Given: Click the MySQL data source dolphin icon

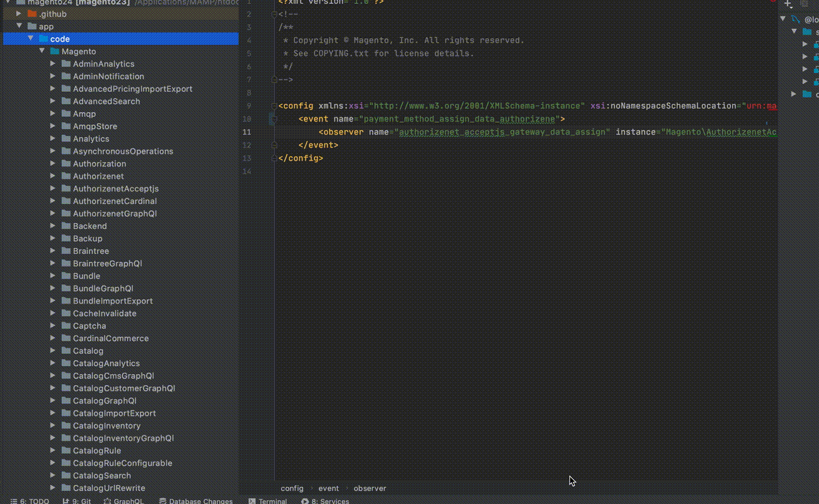Looking at the screenshot, I should tap(796, 20).
